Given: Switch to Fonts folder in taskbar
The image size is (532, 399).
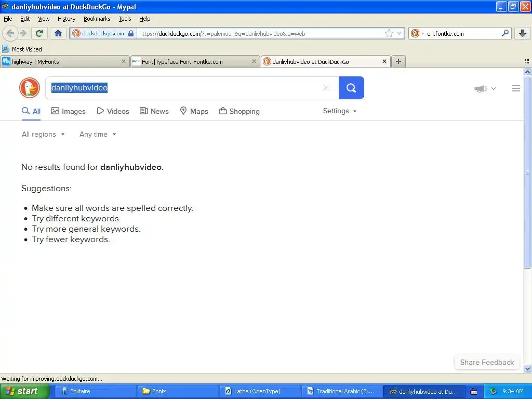Looking at the screenshot, I should point(178,391).
